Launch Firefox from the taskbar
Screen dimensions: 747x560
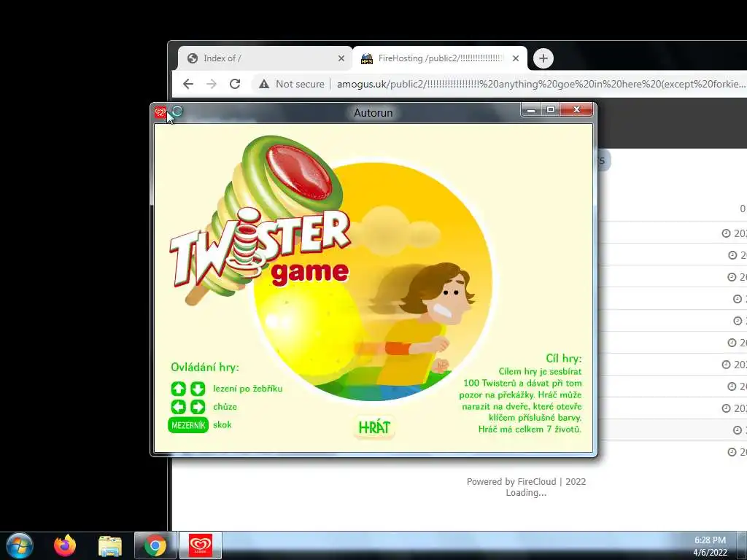(x=64, y=545)
